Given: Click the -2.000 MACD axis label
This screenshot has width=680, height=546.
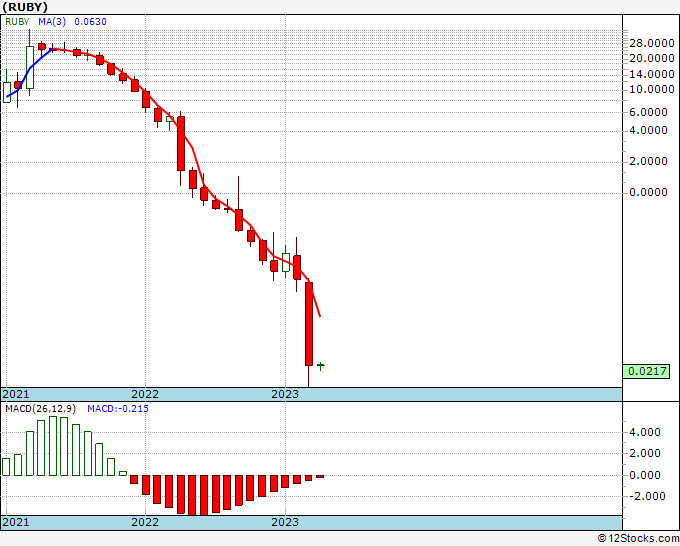Looking at the screenshot, I should (645, 496).
